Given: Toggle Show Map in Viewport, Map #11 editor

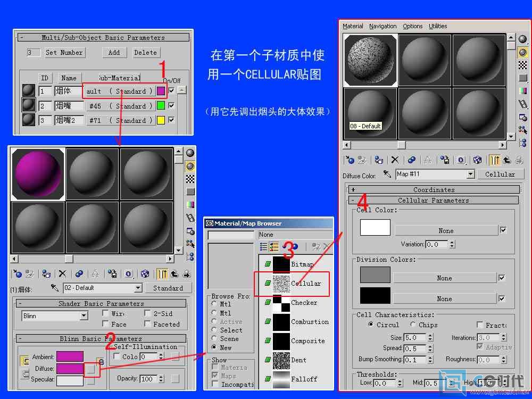Looking at the screenshot, I should [x=477, y=160].
